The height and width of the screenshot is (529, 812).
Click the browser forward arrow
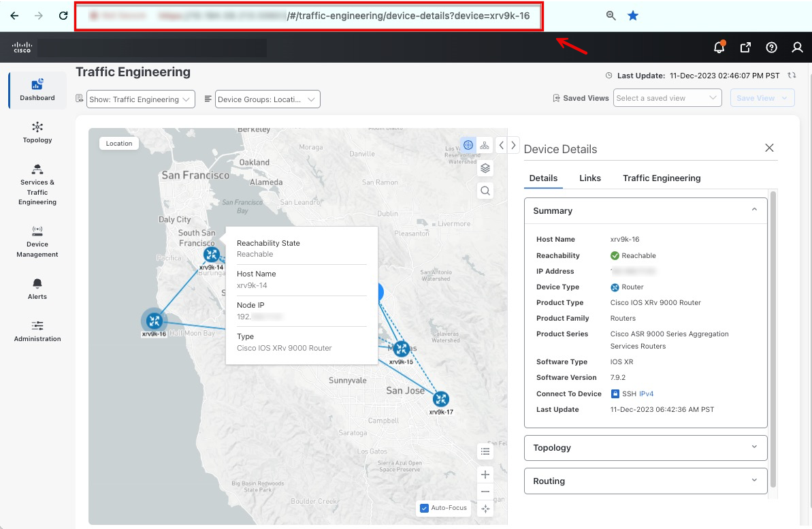pos(39,16)
